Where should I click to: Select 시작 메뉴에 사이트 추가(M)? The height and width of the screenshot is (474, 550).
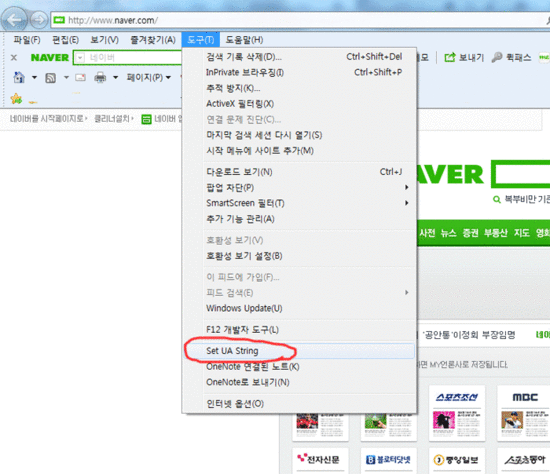299,151
